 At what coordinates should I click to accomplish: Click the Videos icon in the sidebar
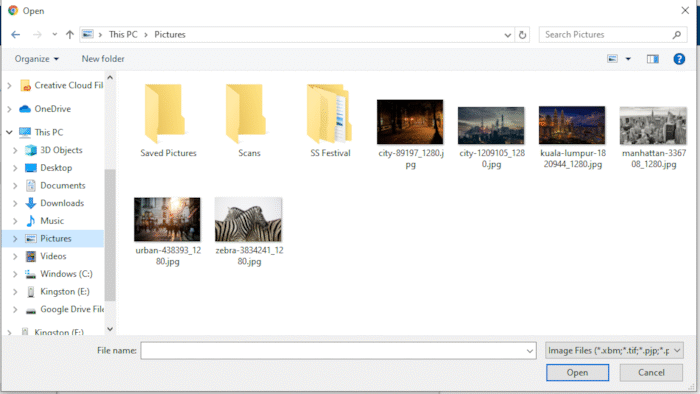[31, 256]
